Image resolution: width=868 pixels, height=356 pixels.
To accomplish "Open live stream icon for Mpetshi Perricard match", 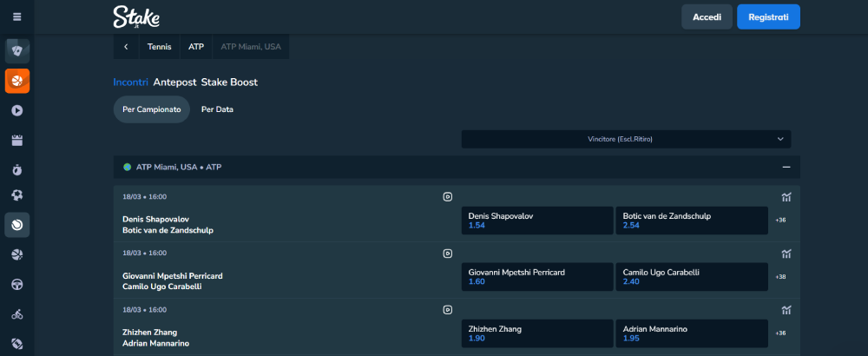I will 447,254.
